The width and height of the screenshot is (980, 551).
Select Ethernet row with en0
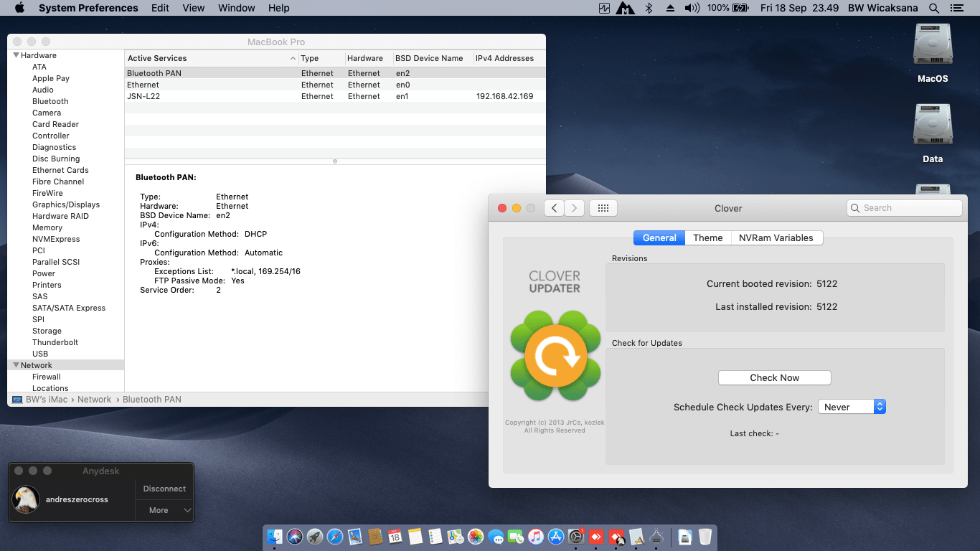335,85
